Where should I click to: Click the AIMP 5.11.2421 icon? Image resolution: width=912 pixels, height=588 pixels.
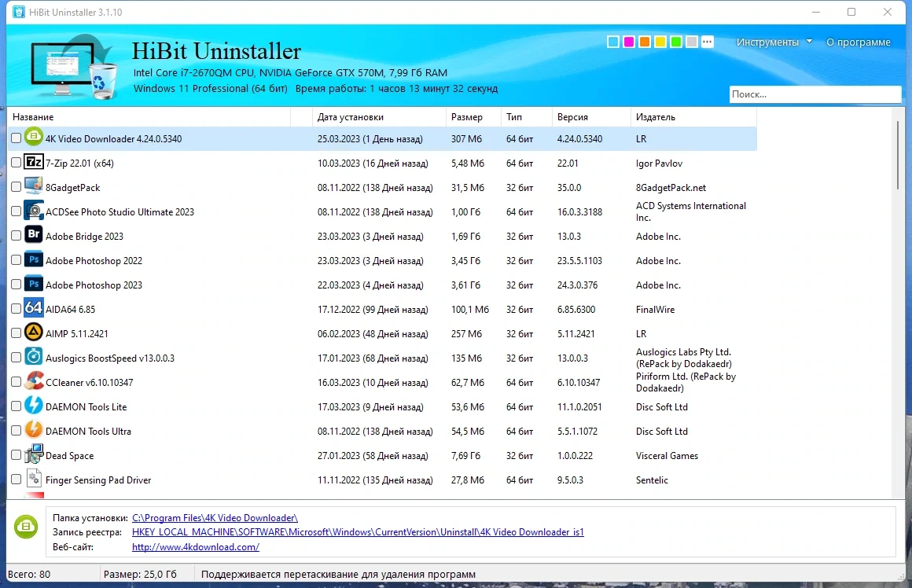(x=34, y=333)
